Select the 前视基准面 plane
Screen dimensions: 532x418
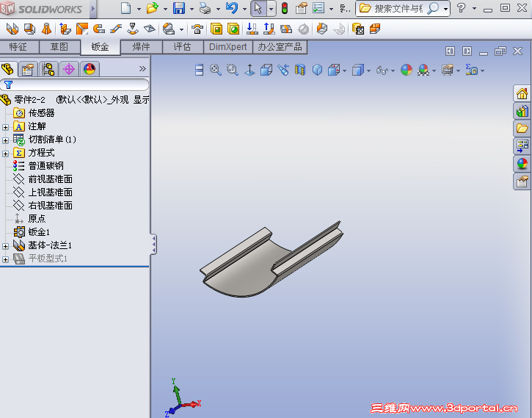pos(43,179)
